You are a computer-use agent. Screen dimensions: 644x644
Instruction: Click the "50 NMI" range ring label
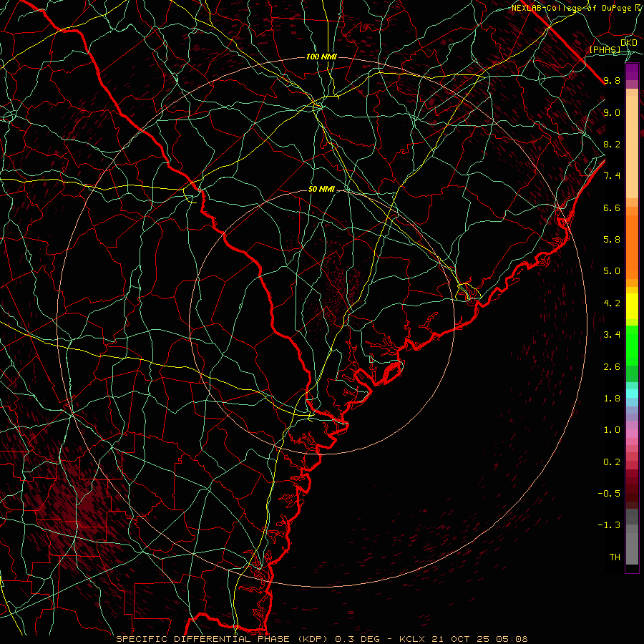click(x=321, y=190)
